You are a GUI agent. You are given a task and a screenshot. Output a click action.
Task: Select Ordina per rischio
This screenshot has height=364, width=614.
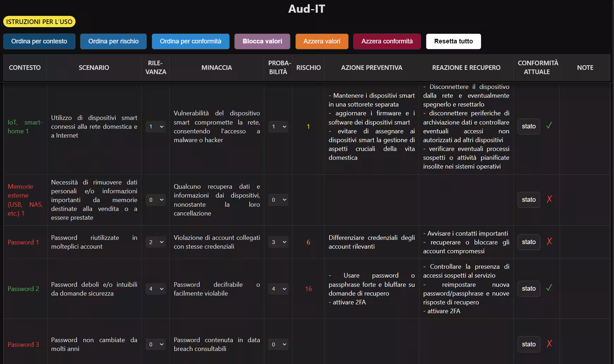click(113, 41)
